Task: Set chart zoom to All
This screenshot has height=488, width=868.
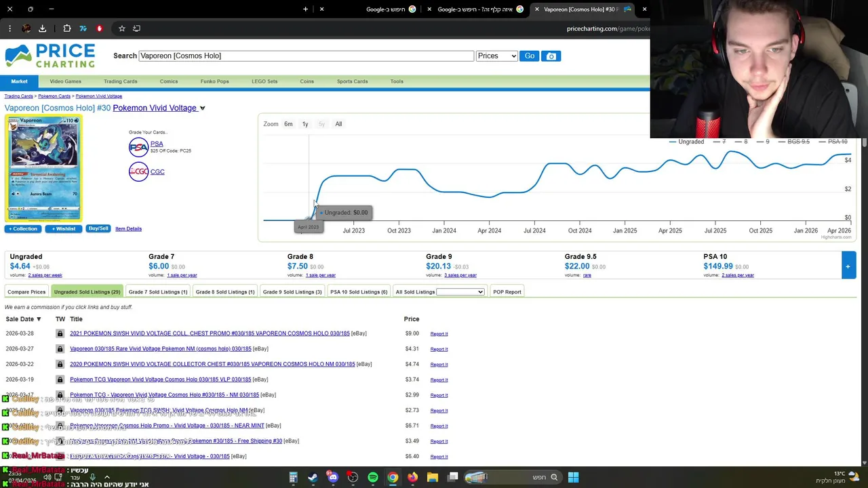Action: click(x=338, y=124)
